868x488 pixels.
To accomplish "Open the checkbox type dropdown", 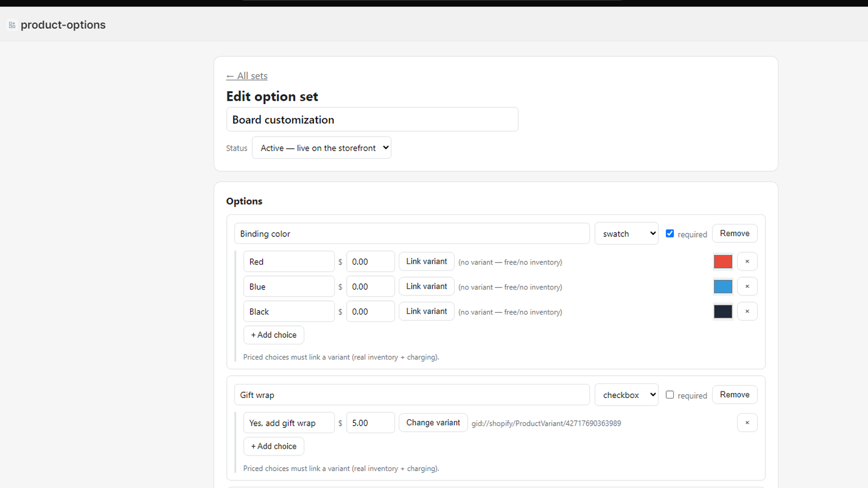I will click(x=627, y=395).
